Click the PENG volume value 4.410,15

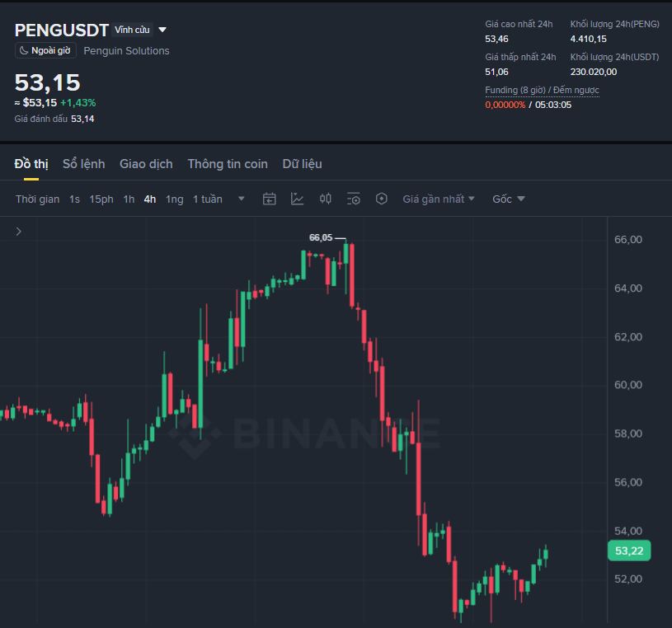tap(589, 39)
